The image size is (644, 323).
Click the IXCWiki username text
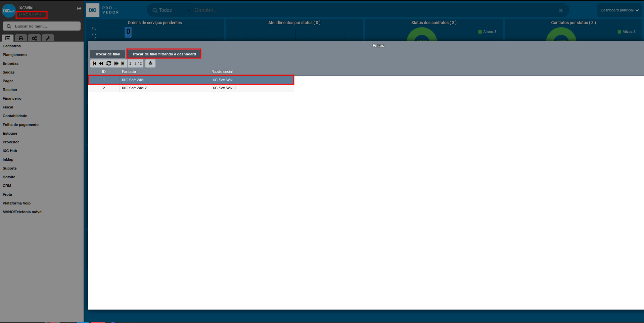click(x=26, y=8)
